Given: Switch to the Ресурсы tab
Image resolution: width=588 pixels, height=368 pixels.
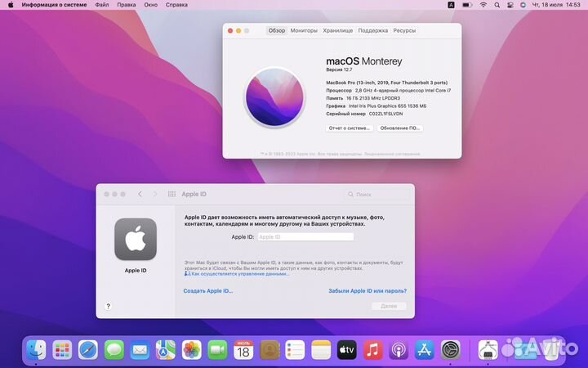Looking at the screenshot, I should coord(404,30).
